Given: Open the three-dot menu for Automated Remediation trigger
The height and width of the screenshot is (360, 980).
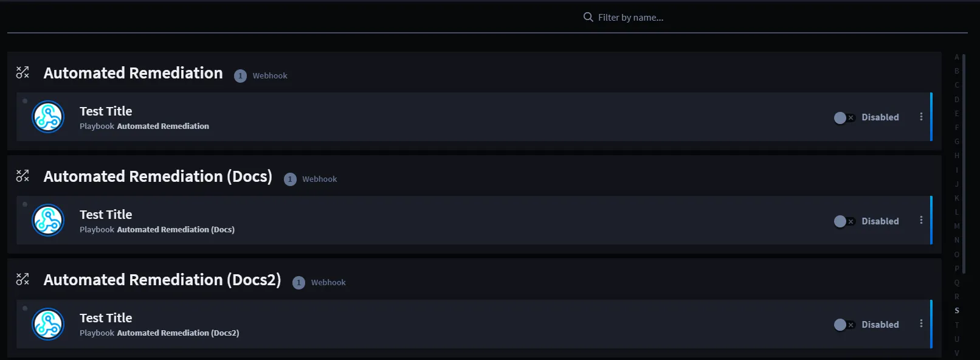Looking at the screenshot, I should [921, 117].
